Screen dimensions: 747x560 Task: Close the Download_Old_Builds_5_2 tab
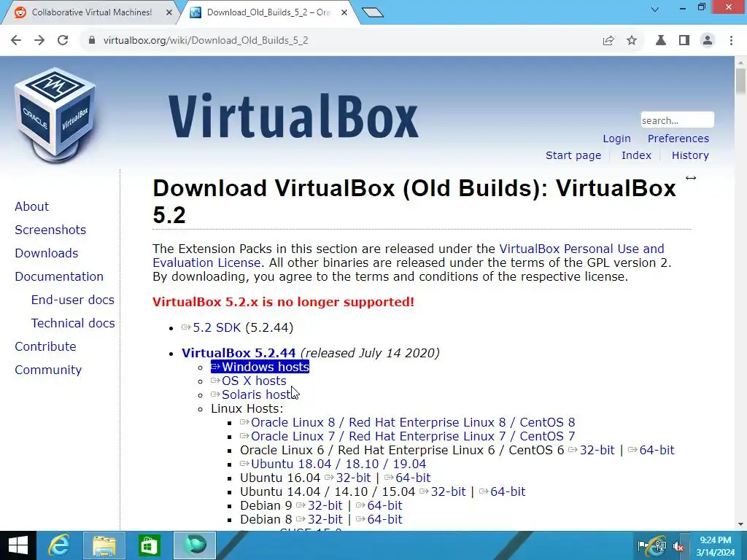[344, 12]
